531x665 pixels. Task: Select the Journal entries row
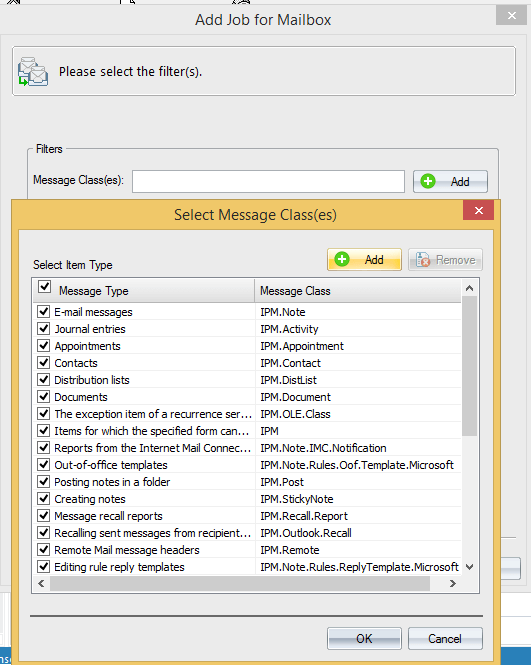point(247,329)
